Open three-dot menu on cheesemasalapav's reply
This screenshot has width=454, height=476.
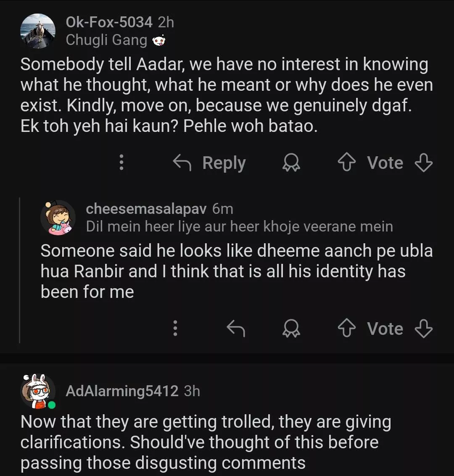(175, 329)
